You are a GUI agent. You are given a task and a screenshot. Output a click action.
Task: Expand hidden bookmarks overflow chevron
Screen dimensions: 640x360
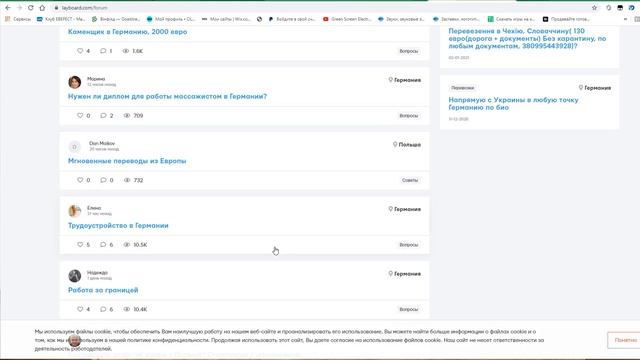(625, 19)
